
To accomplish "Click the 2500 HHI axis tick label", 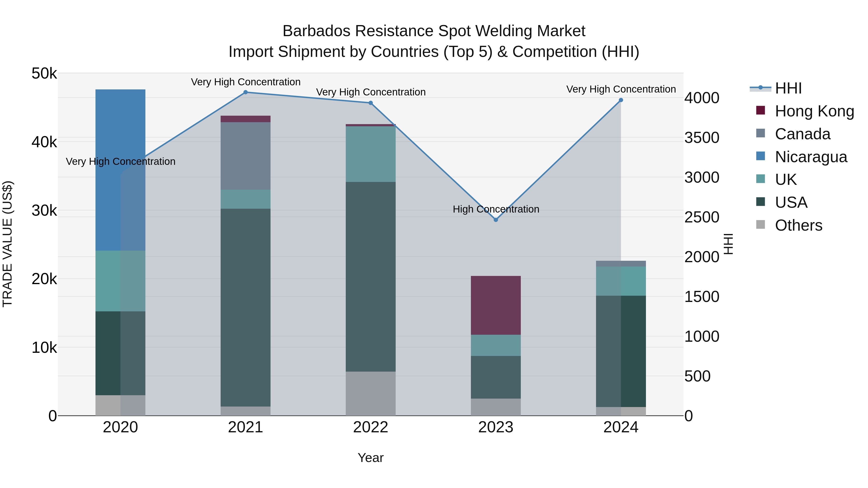I will pos(702,217).
